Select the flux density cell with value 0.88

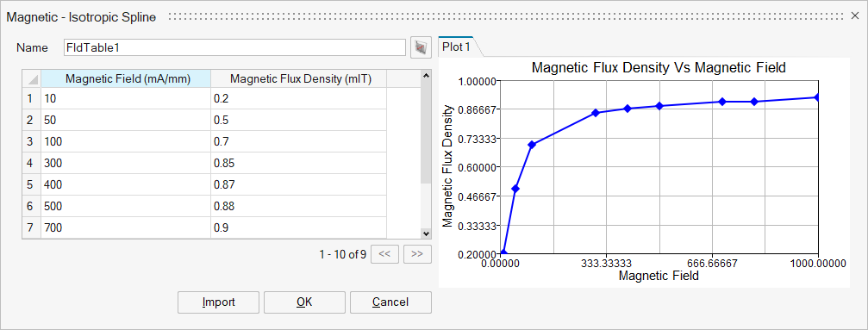[298, 206]
